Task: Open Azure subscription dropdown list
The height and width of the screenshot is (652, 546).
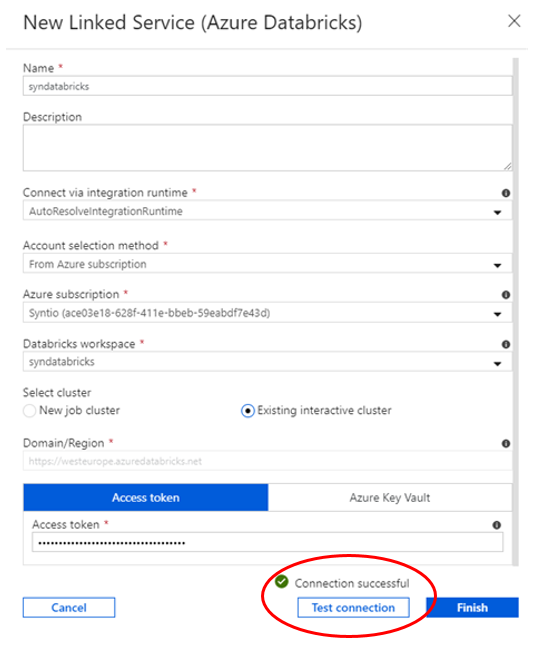Action: (267, 313)
